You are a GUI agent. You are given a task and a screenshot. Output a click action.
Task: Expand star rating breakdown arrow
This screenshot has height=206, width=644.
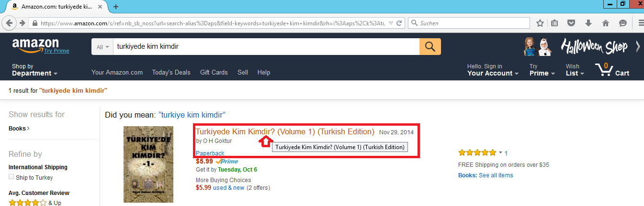(x=501, y=152)
